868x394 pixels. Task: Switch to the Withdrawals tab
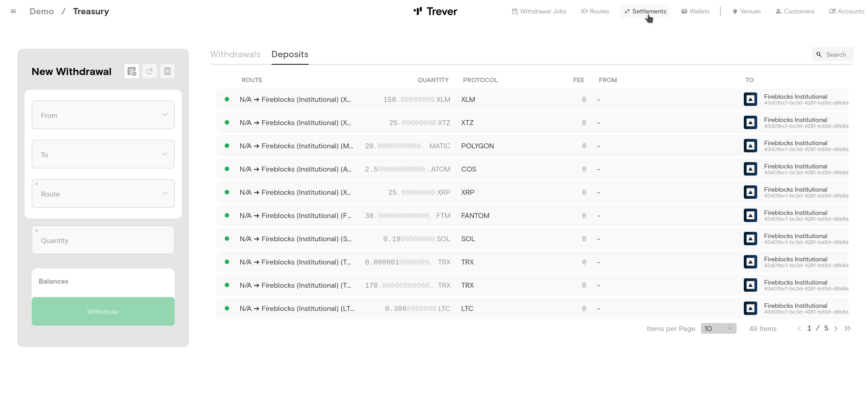point(235,54)
